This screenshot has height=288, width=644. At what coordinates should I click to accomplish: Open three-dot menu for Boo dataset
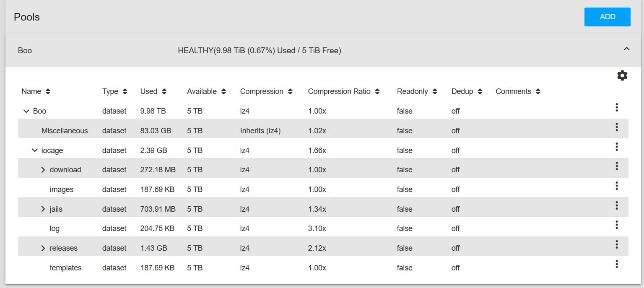coord(617,107)
